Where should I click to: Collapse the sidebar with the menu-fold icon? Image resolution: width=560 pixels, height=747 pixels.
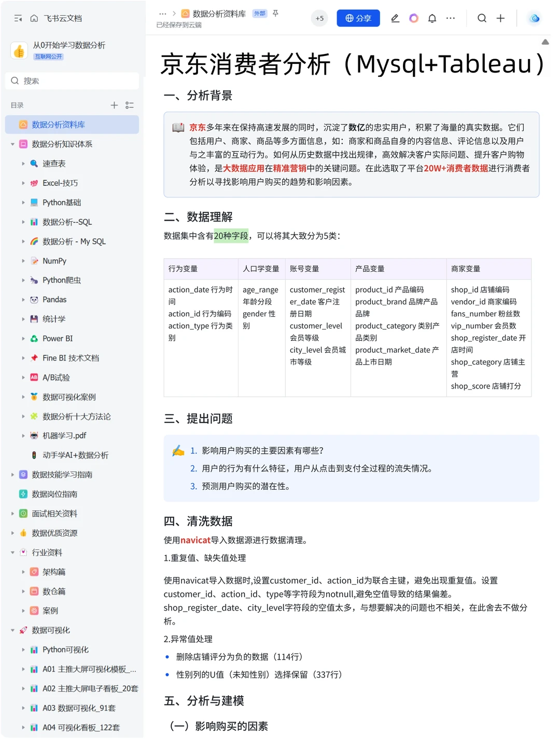tap(18, 18)
